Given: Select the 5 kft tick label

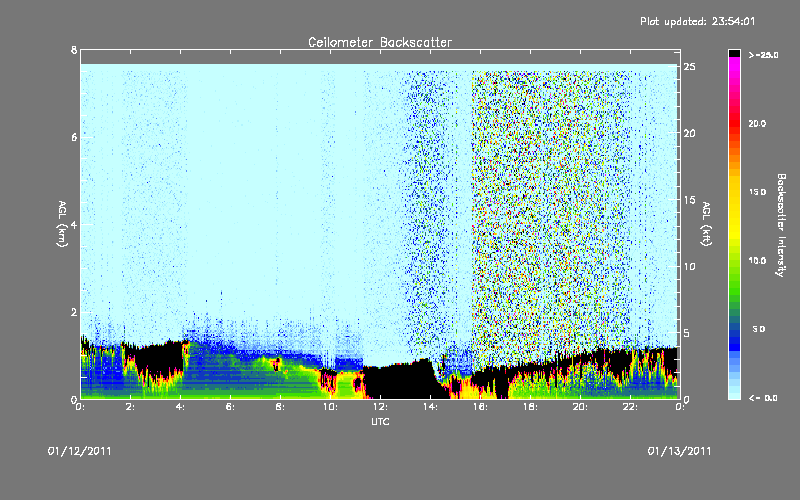Looking at the screenshot, I should pos(687,333).
